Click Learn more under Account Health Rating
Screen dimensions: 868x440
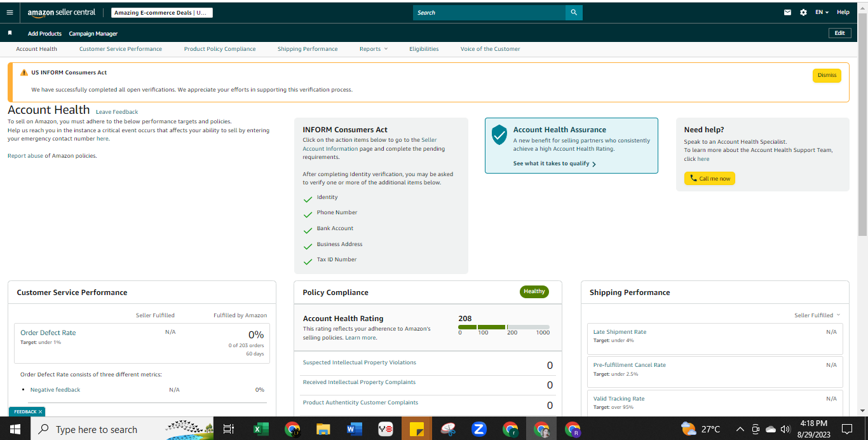(x=361, y=338)
